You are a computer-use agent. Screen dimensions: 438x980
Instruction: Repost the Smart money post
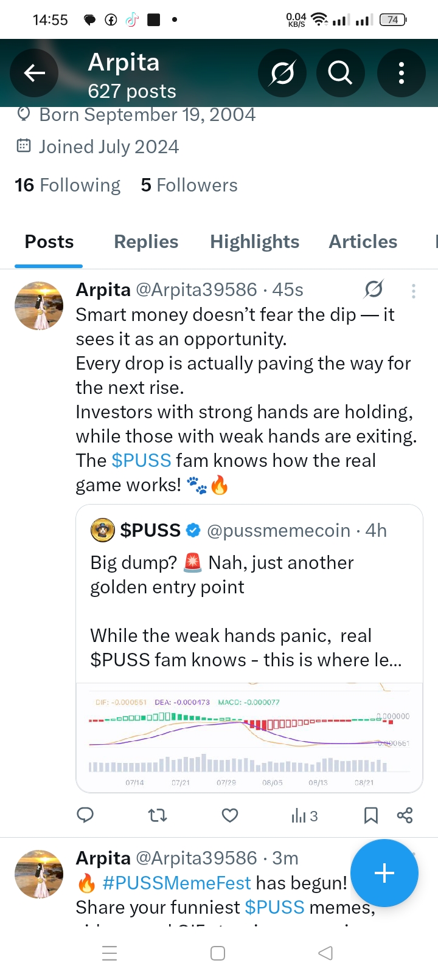[158, 815]
